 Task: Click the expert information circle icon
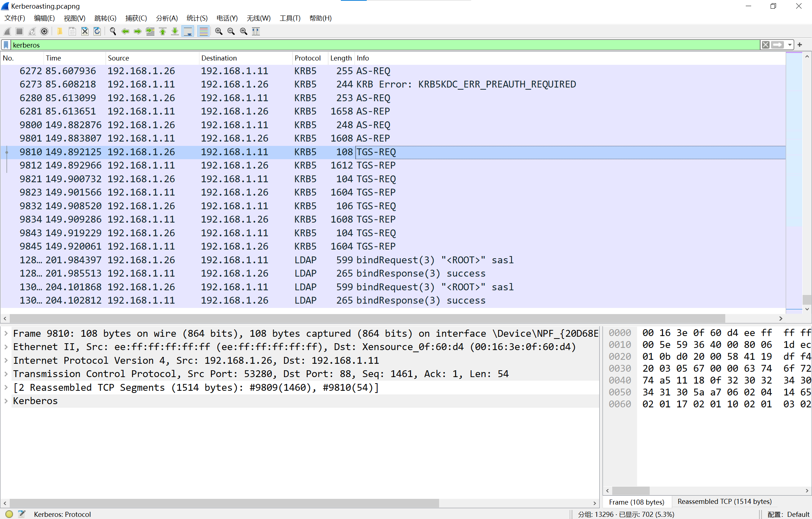point(9,514)
